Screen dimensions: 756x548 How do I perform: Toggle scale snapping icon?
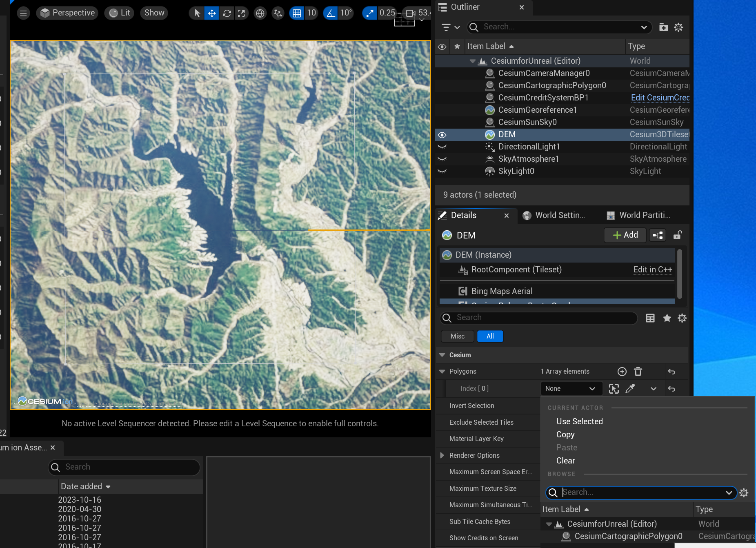click(x=370, y=13)
